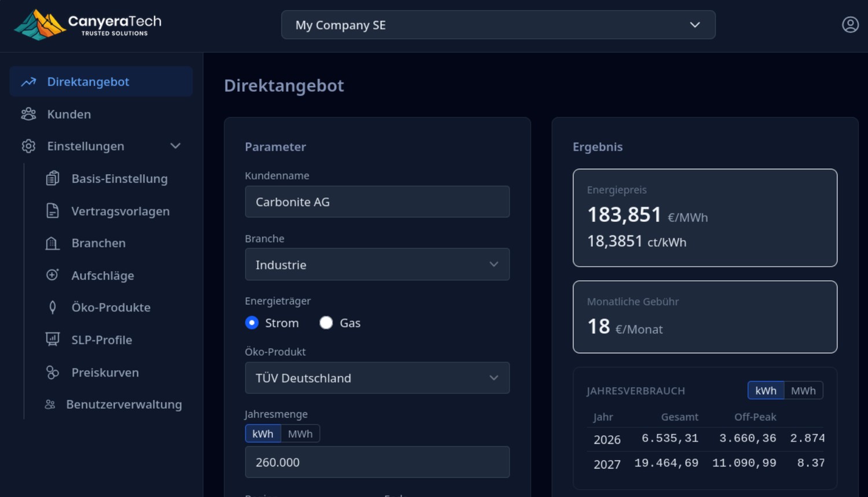
Task: Click the Branchen building icon
Action: (x=53, y=243)
